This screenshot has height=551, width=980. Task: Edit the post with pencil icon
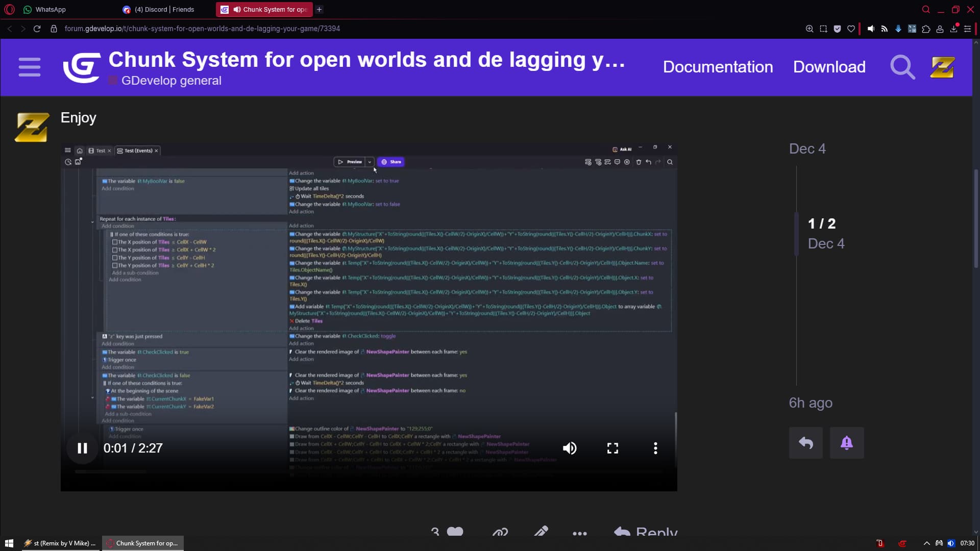(x=541, y=532)
